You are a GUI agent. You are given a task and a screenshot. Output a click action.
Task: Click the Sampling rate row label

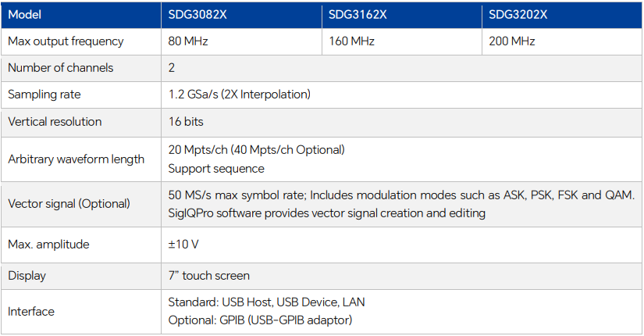pos(44,95)
